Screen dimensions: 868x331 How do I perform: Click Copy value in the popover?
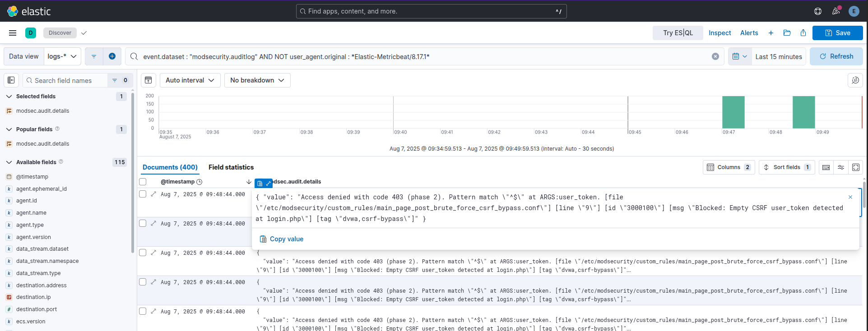282,239
